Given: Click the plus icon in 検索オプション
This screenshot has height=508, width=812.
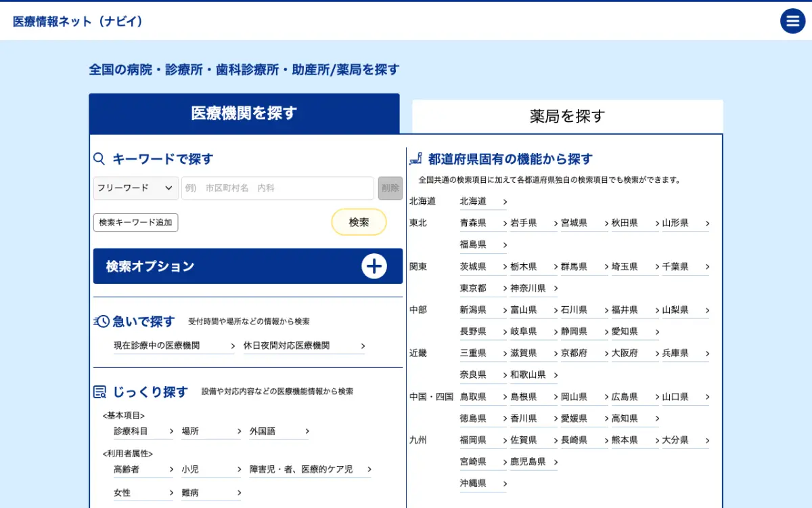Looking at the screenshot, I should pos(374,266).
